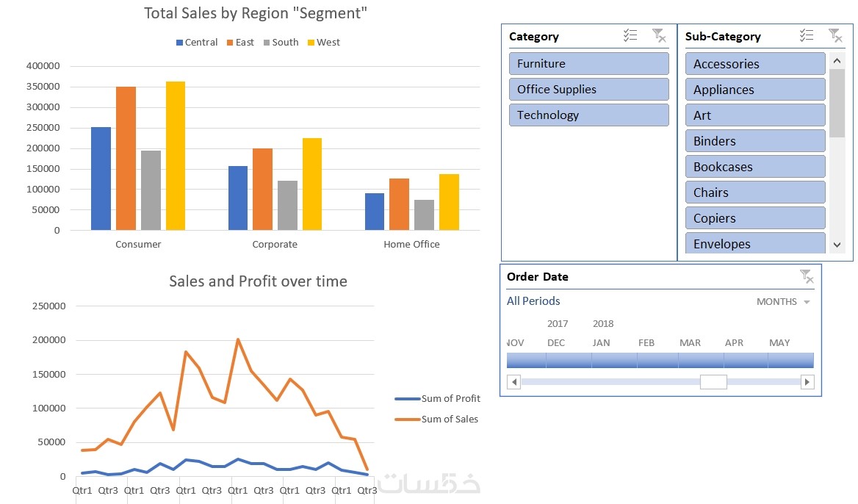Click the timeline horizontal scrollbar thumb

pyautogui.click(x=713, y=382)
